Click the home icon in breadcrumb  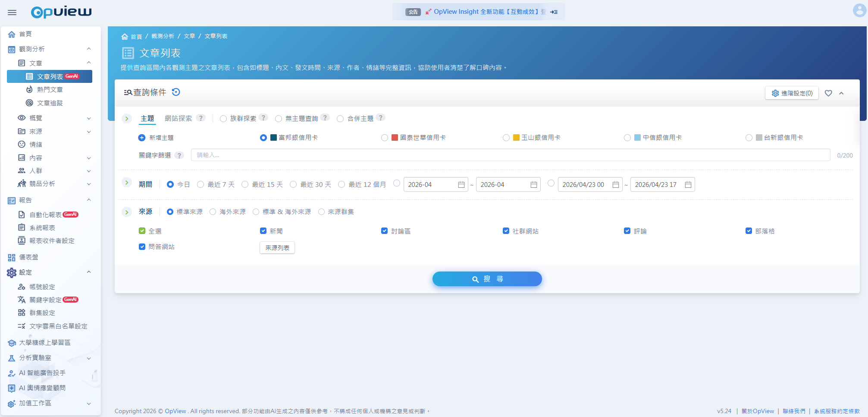pos(125,36)
